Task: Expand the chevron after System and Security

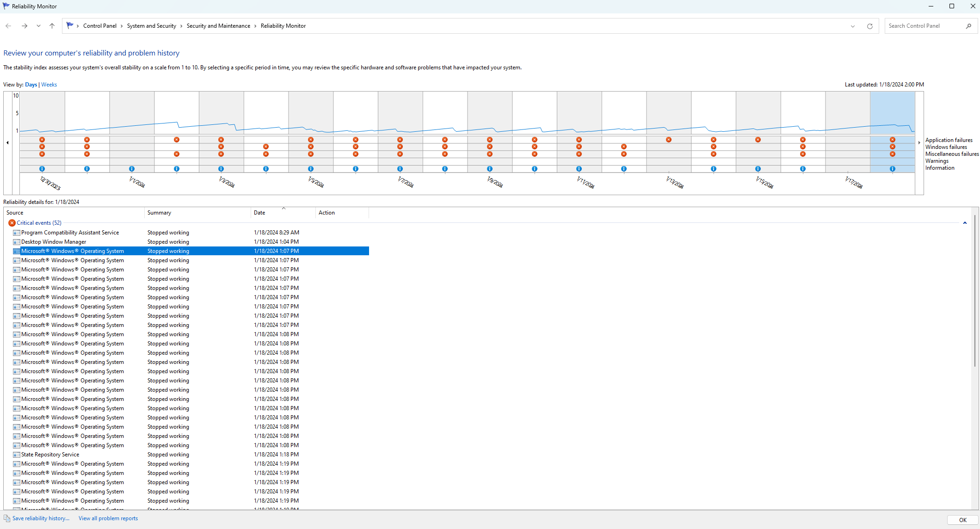Action: 181,26
